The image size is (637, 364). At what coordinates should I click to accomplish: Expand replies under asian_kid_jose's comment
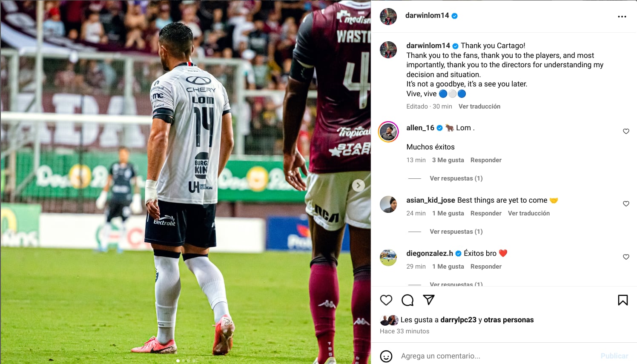click(x=456, y=232)
